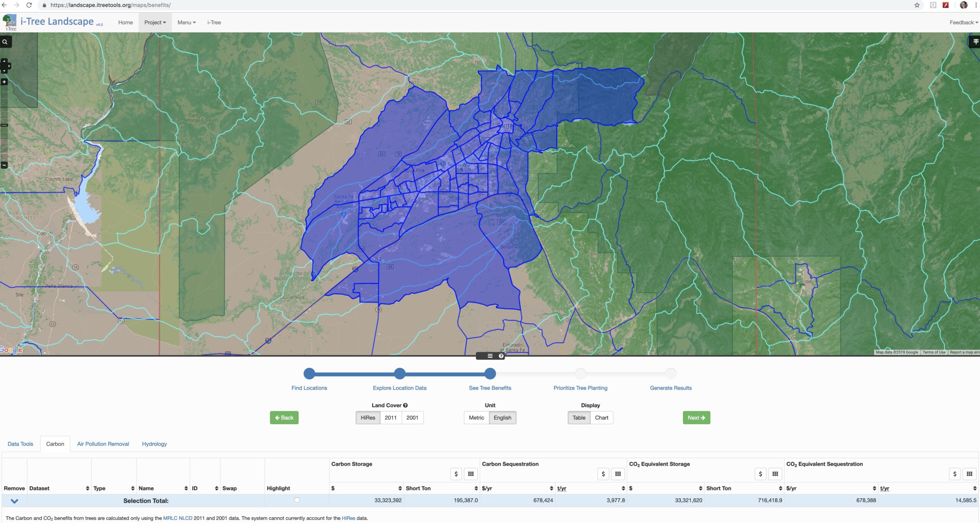
Task: Click the zoom slider handle
Action: tap(4, 125)
